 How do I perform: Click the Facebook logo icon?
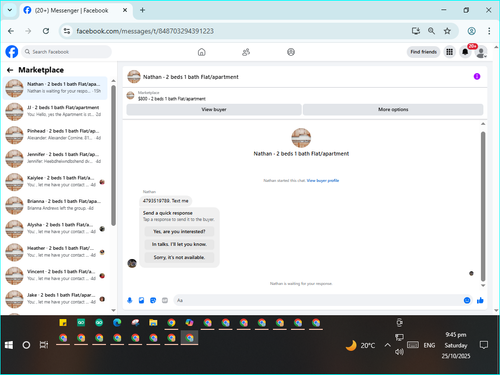[12, 52]
